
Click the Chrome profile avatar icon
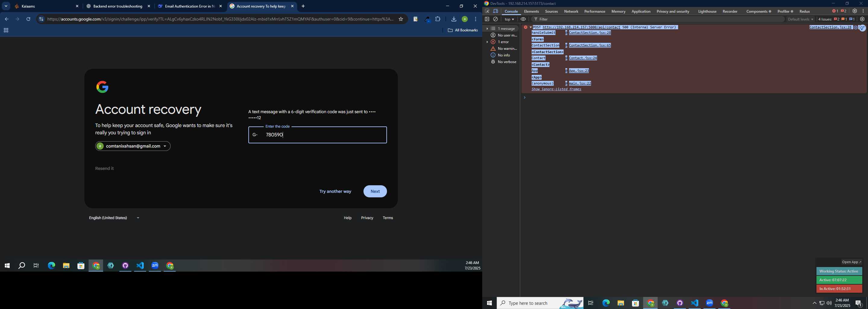click(465, 19)
